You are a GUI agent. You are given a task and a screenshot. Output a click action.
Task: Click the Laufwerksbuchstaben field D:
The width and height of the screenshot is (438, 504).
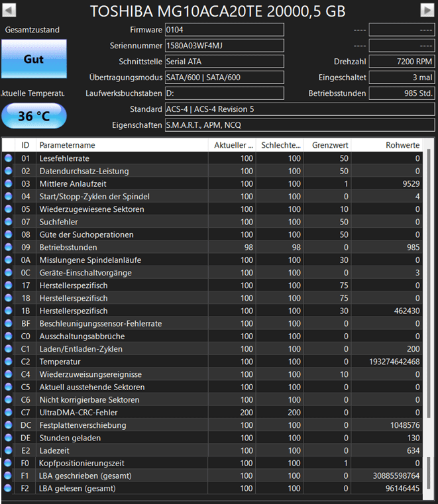225,93
